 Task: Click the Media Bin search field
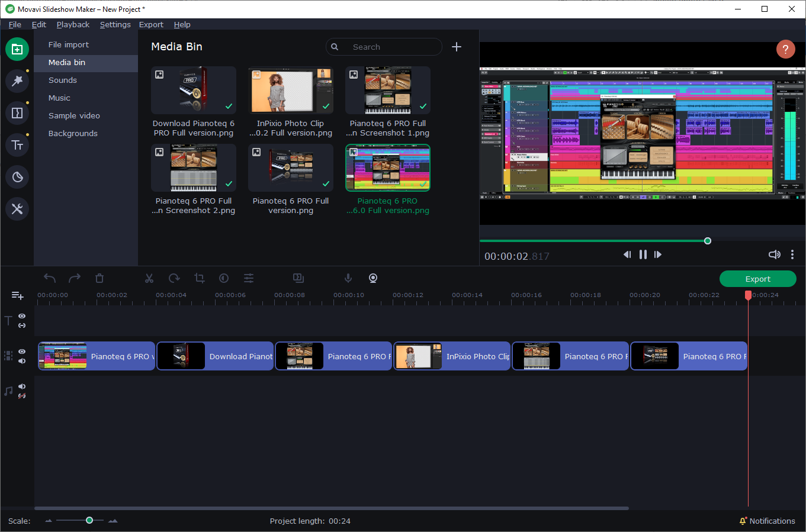(x=384, y=47)
